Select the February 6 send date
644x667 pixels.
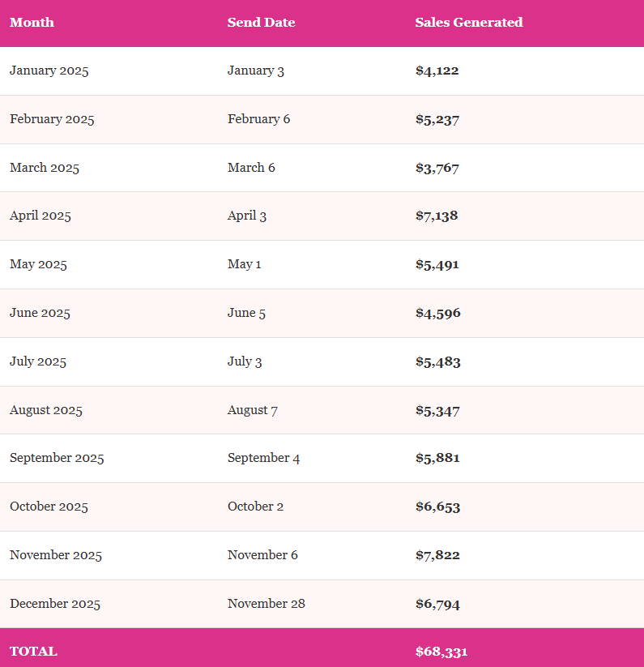258,119
